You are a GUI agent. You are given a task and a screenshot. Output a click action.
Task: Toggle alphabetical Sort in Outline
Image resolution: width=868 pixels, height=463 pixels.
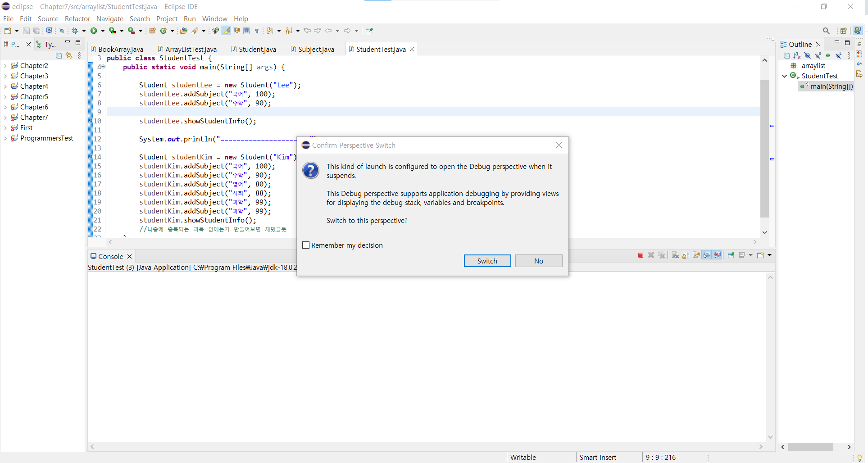(x=797, y=55)
